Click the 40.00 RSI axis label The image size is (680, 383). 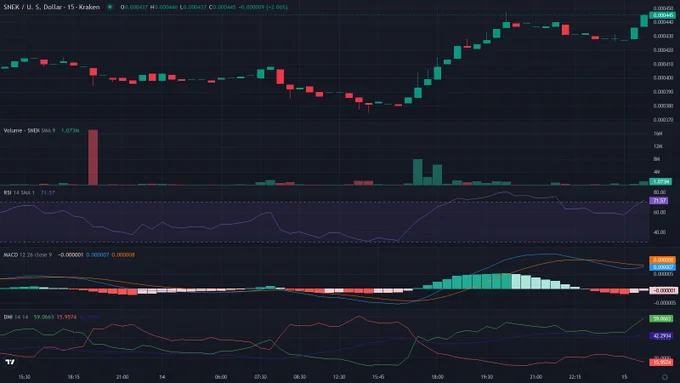click(x=660, y=232)
